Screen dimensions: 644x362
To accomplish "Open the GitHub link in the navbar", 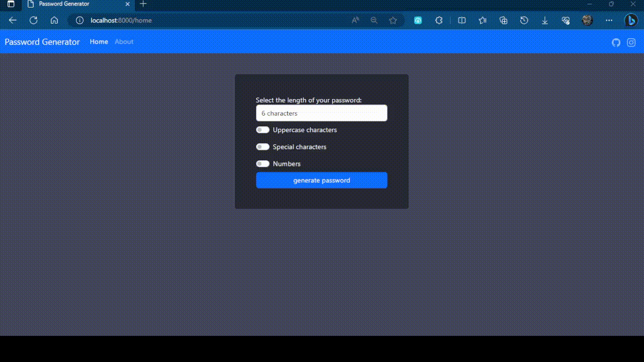I will coord(616,42).
